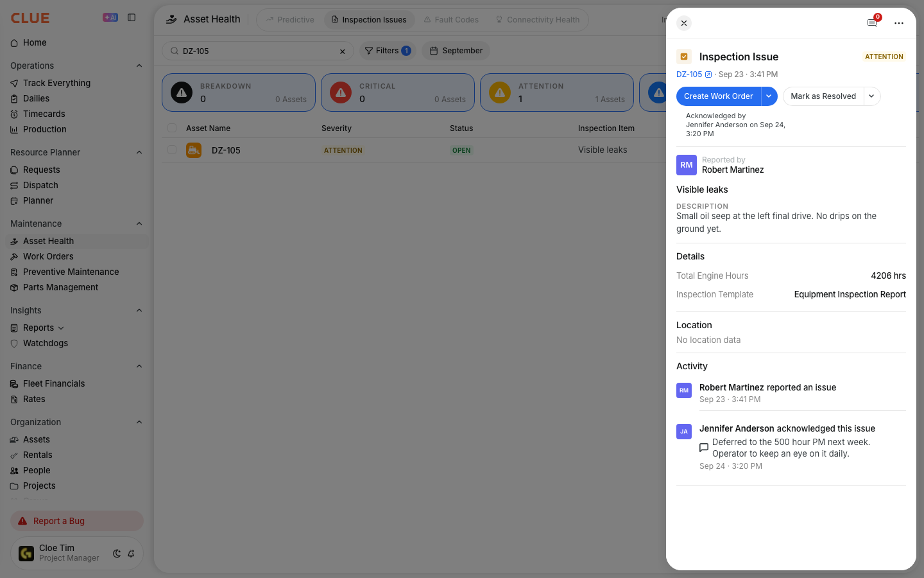The image size is (924, 578).
Task: Click the comment icon beside the deferred note
Action: click(704, 448)
